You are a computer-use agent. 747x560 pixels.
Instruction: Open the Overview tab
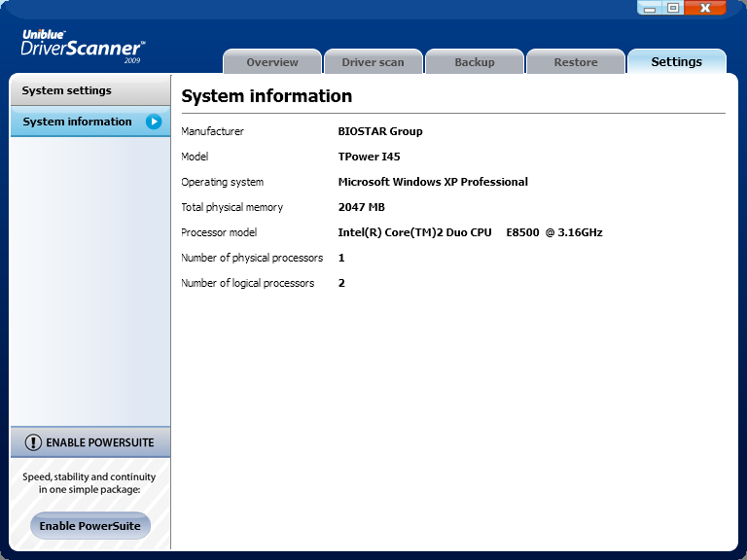(x=272, y=62)
